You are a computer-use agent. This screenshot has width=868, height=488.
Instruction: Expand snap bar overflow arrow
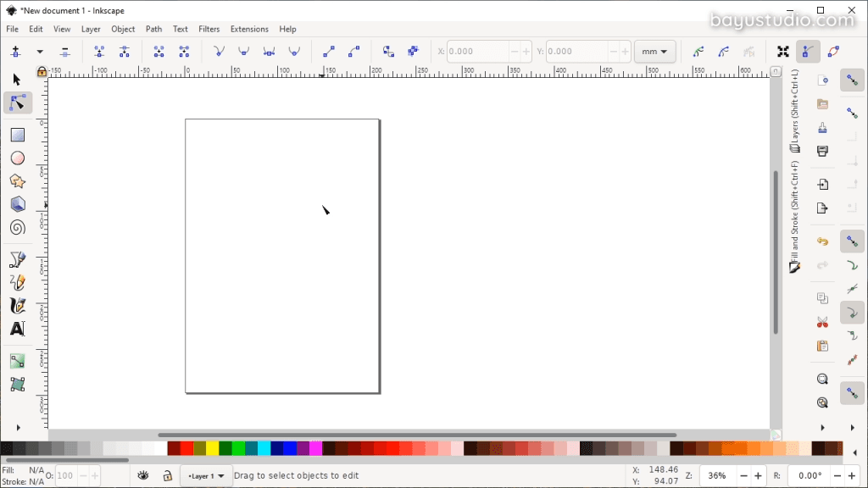[853, 427]
